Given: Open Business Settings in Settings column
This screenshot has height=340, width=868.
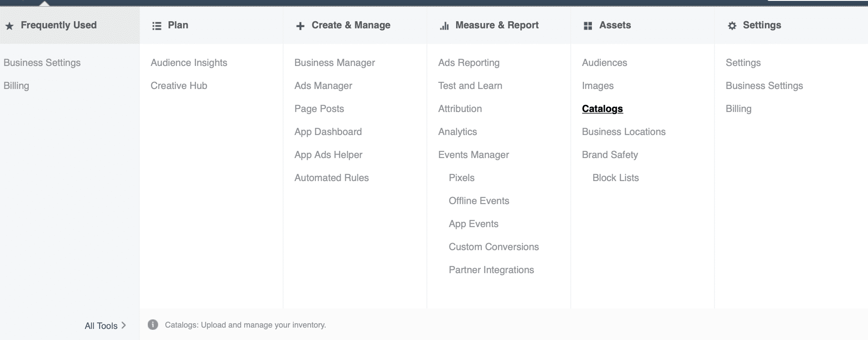Looking at the screenshot, I should tap(764, 86).
